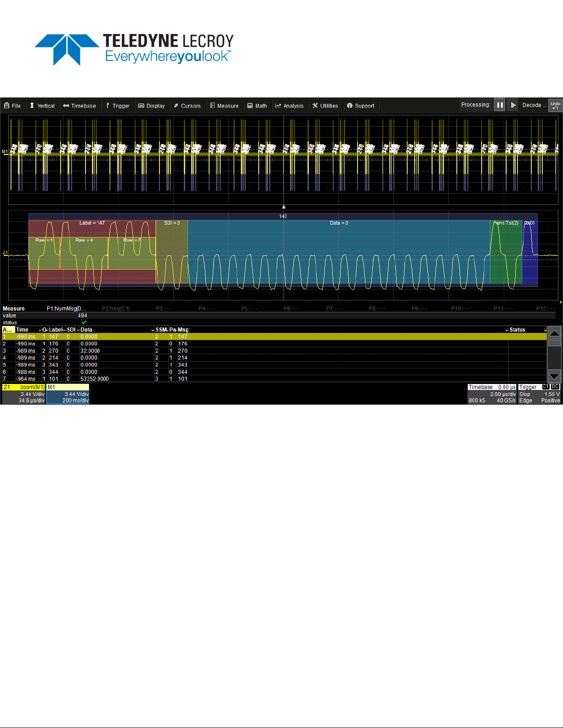The width and height of the screenshot is (563, 728).
Task: Click the green status checkmark
Action: click(84, 322)
